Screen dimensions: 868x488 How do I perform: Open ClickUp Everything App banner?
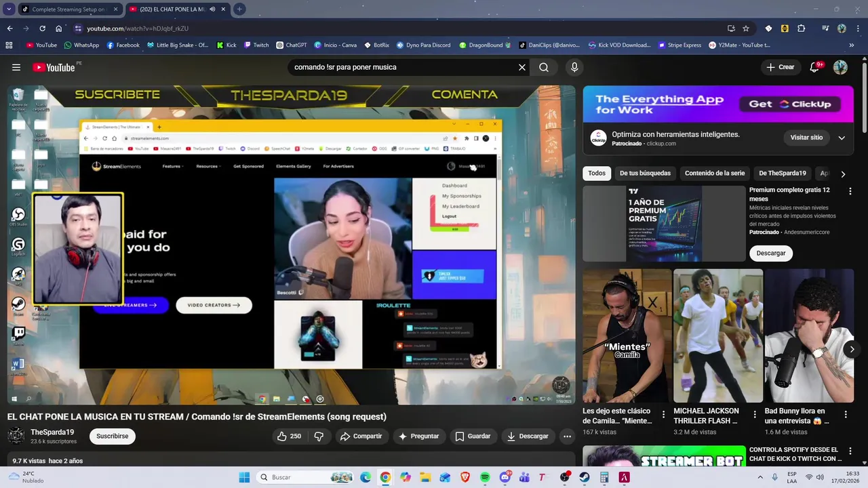click(x=718, y=104)
